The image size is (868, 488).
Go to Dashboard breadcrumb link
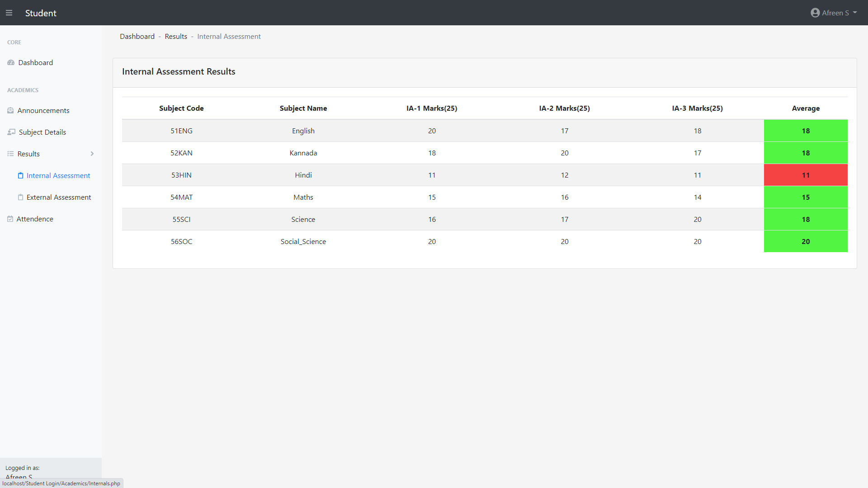[137, 37]
